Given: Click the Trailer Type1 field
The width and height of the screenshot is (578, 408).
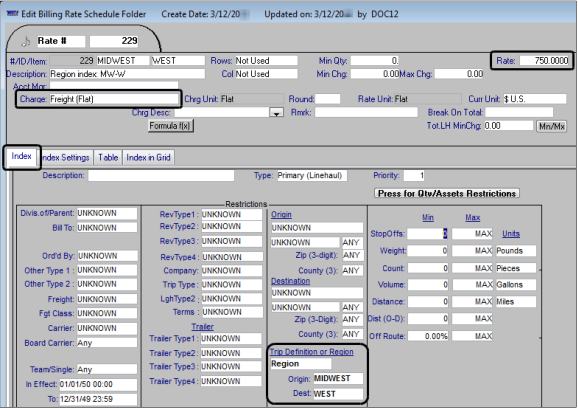Looking at the screenshot, I should click(231, 338).
